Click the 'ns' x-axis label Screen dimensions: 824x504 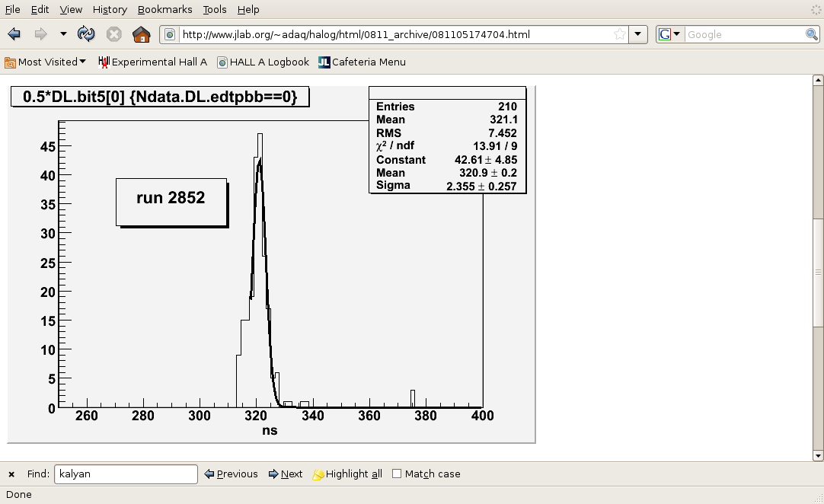tap(270, 430)
